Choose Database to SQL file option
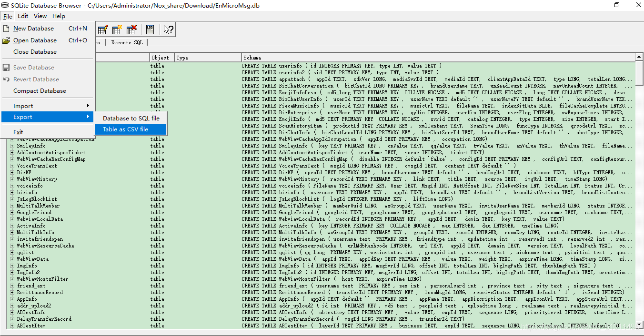Image resolution: width=644 pixels, height=336 pixels. pos(131,118)
